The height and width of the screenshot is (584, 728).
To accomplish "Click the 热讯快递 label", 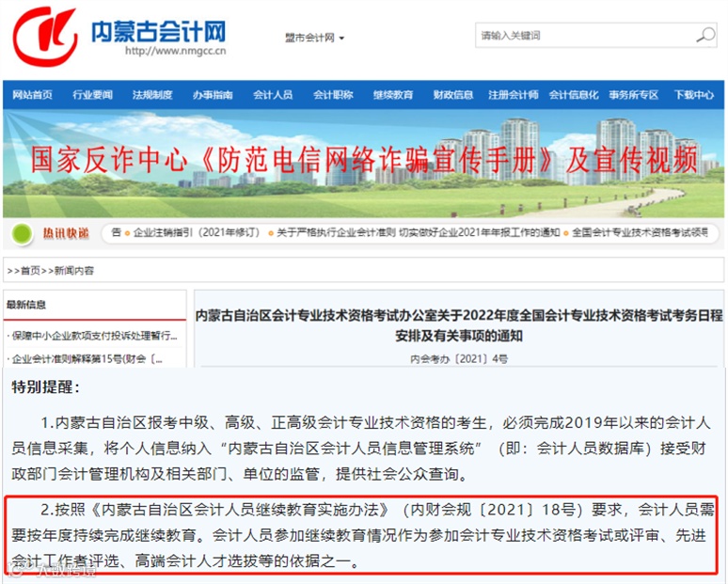I will [x=66, y=233].
